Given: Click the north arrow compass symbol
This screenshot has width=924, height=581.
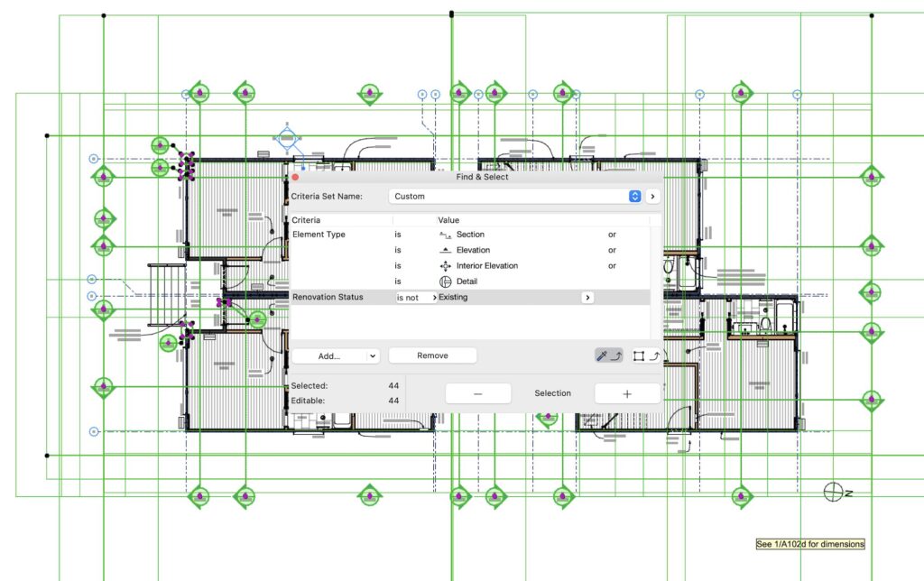Looking at the screenshot, I should [x=835, y=492].
